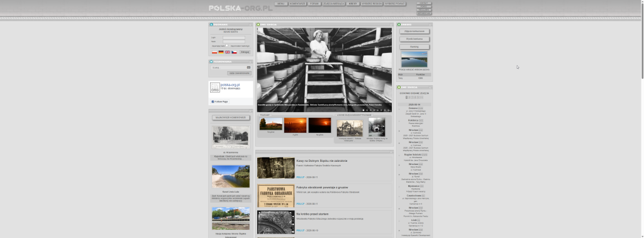Select the Czech flag language icon
Viewport: 644px width, 238px height.
click(234, 52)
